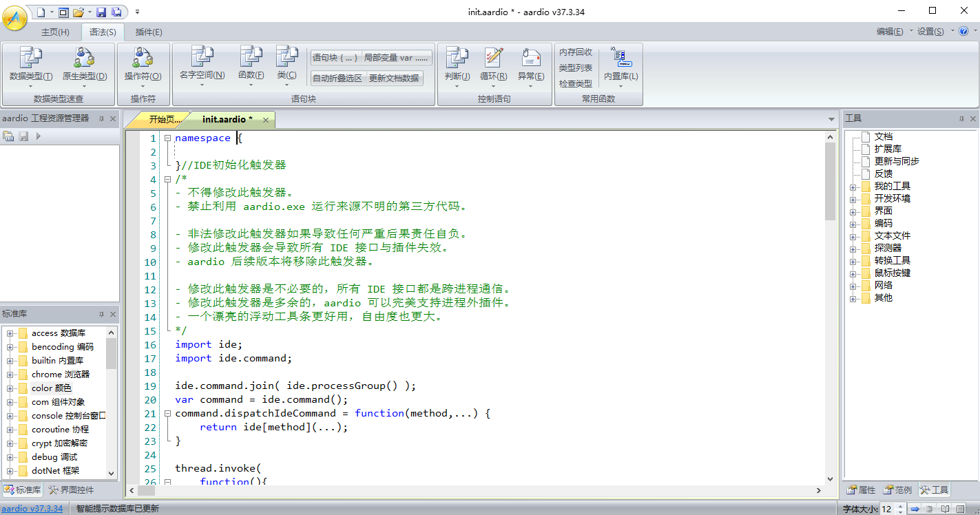Click the save icon in resource manager toolbar
This screenshot has height=515, width=980.
pyautogui.click(x=24, y=136)
